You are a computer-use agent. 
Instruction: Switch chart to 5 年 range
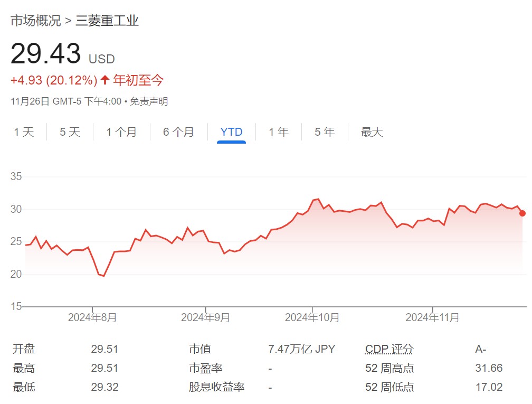(x=325, y=131)
